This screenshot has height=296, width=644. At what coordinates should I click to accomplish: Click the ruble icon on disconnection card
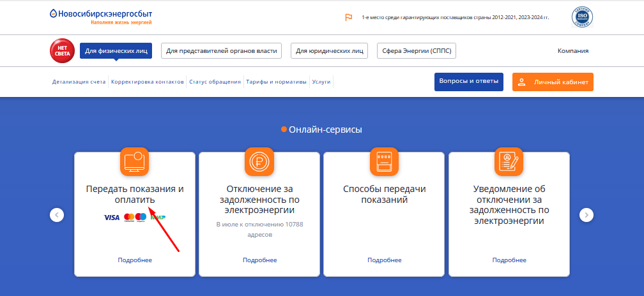[259, 161]
